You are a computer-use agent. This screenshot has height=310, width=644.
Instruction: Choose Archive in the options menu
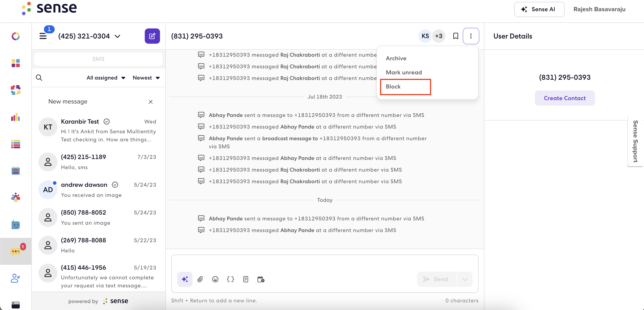pyautogui.click(x=396, y=58)
